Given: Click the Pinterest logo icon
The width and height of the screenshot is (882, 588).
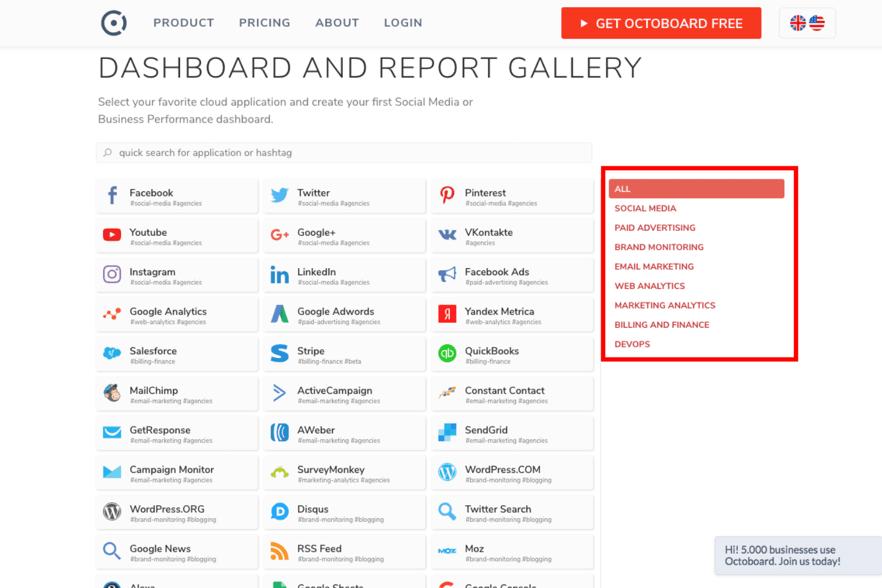Looking at the screenshot, I should [447, 195].
